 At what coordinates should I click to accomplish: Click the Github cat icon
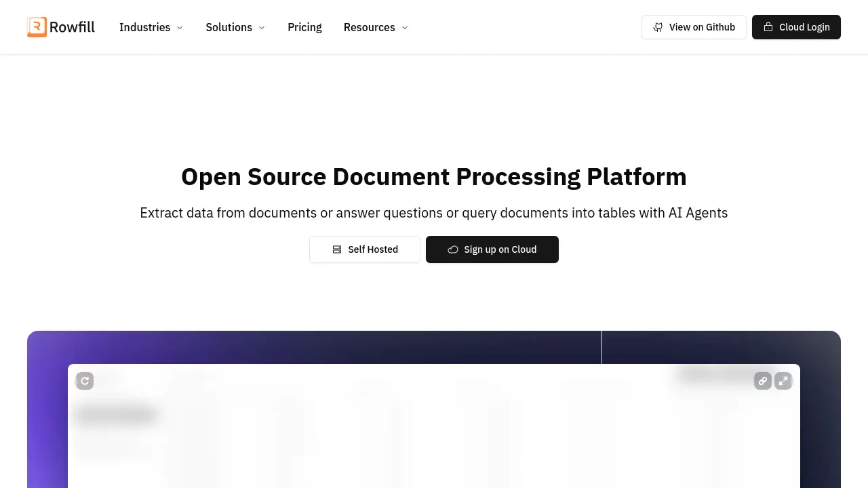tap(658, 27)
